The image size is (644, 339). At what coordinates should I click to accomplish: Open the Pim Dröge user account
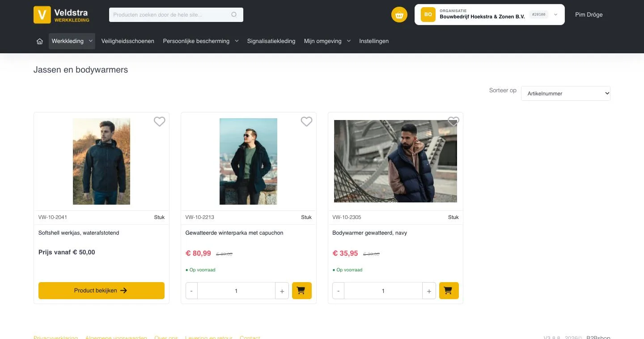point(589,15)
